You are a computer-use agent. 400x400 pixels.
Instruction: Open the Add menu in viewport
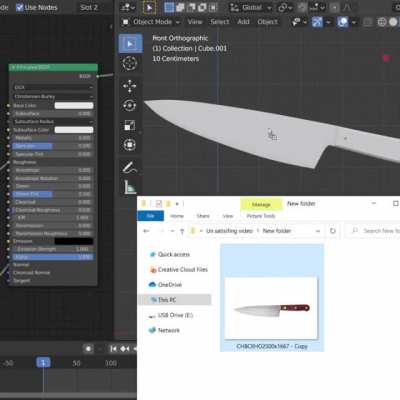[243, 22]
